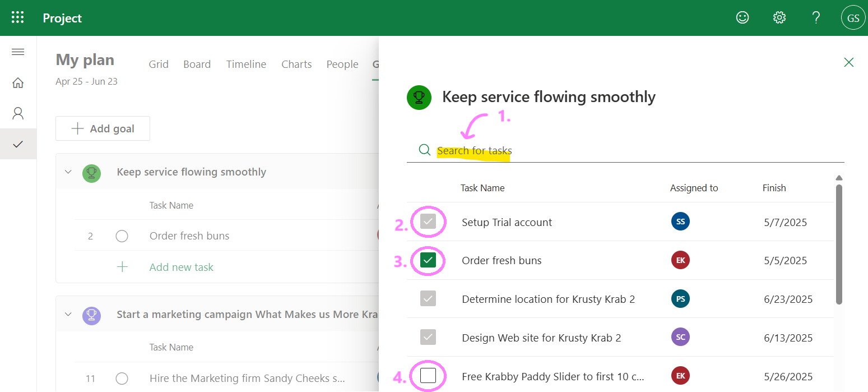Image resolution: width=868 pixels, height=392 pixels.
Task: Click the help question mark icon
Action: [816, 18]
